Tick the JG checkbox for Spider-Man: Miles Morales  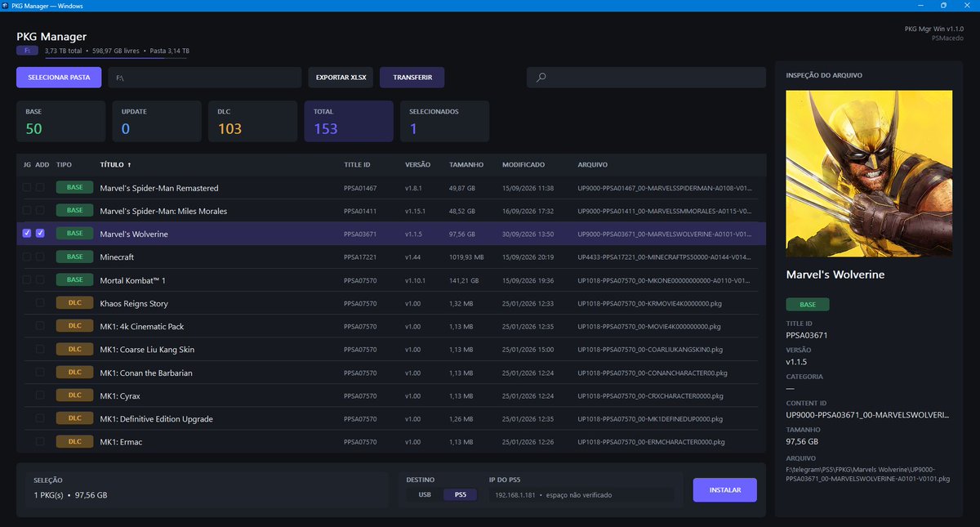coord(27,211)
